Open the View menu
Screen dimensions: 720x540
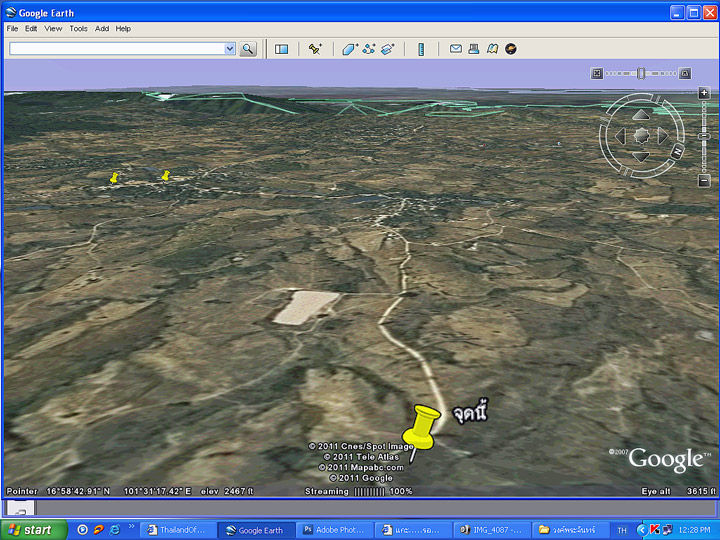click(x=53, y=29)
